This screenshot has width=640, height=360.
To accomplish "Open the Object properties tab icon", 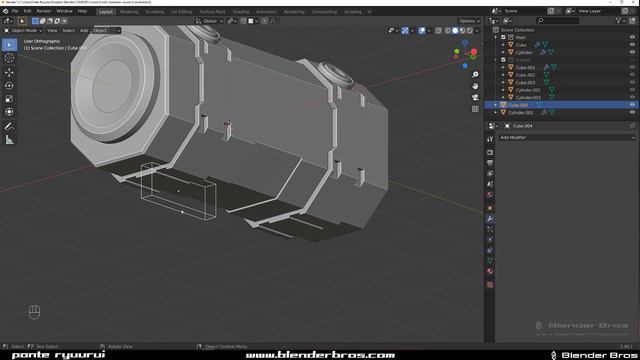I will click(490, 208).
